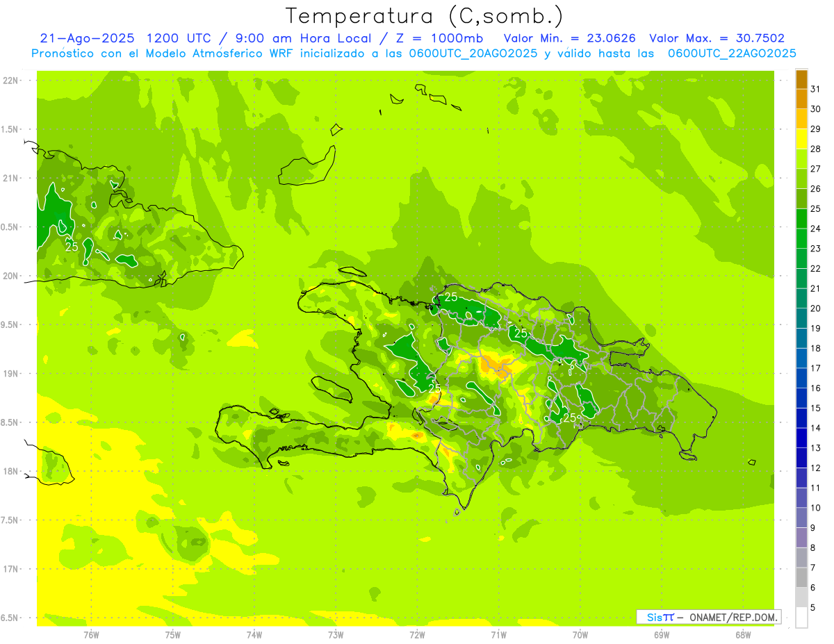Screen dimensions: 834x644
Task: Click the 'SisTT - ONAMET/REP.DOM.' credit box
Action: pyautogui.click(x=708, y=617)
